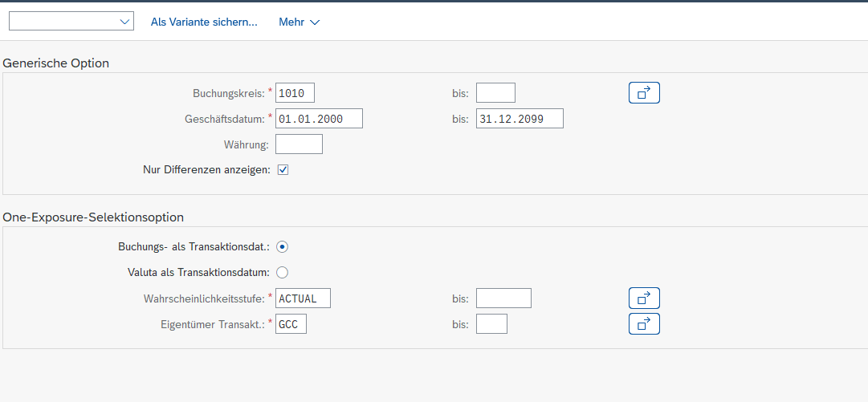Expand the Mehr menu
Screen dimensions: 868x402
299,22
